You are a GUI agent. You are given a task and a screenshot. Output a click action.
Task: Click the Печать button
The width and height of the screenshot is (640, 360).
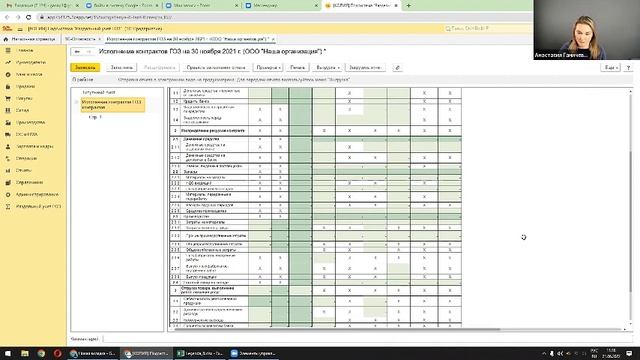(x=298, y=68)
